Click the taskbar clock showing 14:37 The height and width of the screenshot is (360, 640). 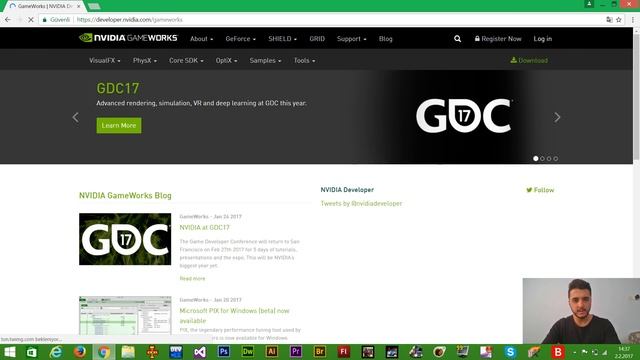pyautogui.click(x=624, y=352)
